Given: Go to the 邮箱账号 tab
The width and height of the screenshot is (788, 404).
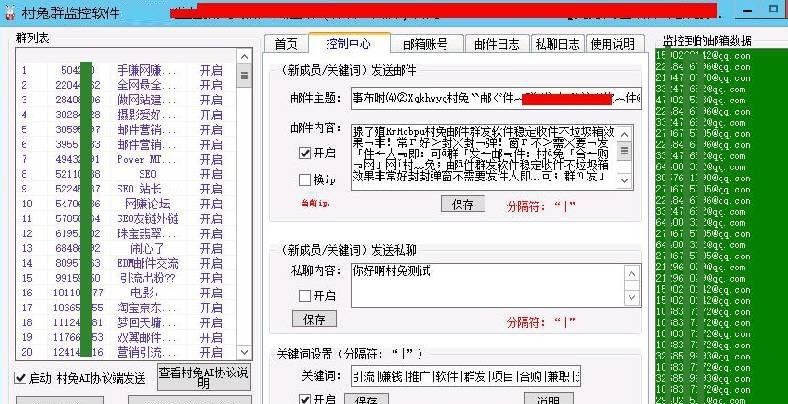Looking at the screenshot, I should click(426, 44).
